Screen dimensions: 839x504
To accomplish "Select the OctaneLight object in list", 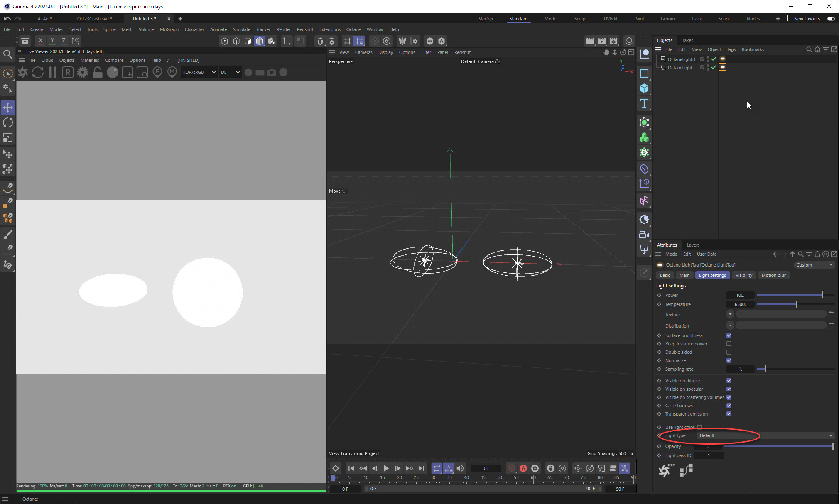I will 680,68.
